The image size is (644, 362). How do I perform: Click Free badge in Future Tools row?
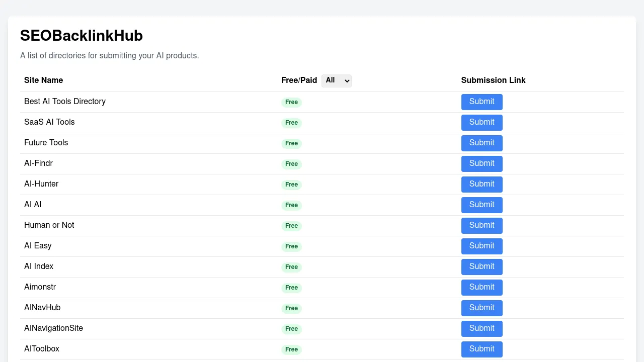pos(291,143)
